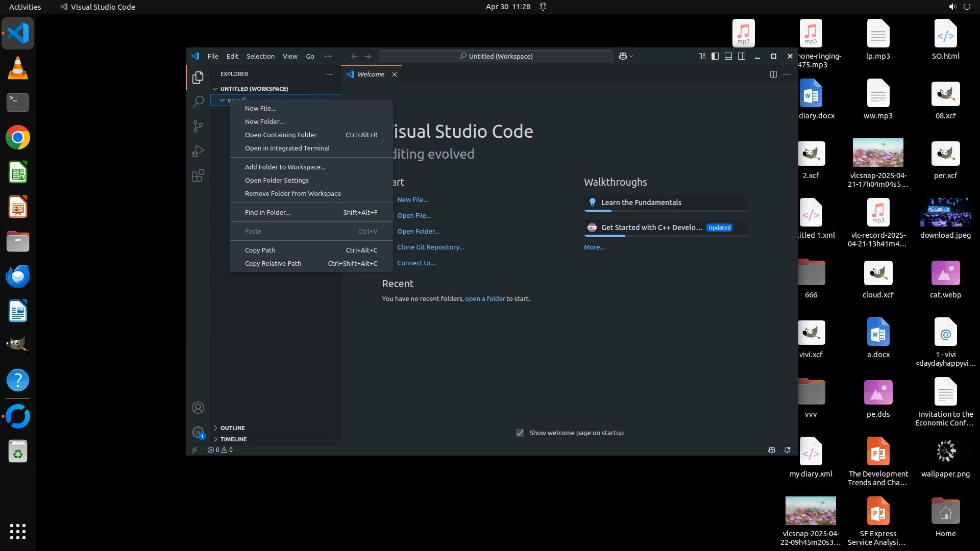Collapse the Untitled (Workspace) section
Screen dimensions: 980x551
click(254, 89)
